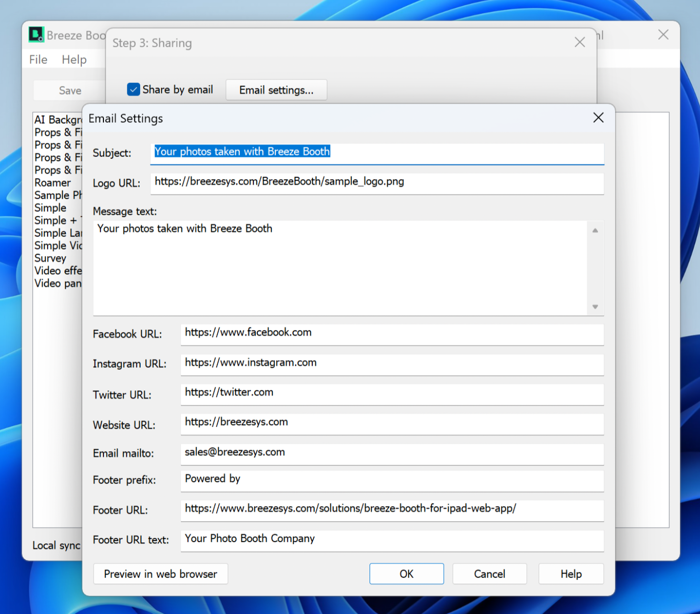
Task: Open the File menu
Action: [38, 60]
